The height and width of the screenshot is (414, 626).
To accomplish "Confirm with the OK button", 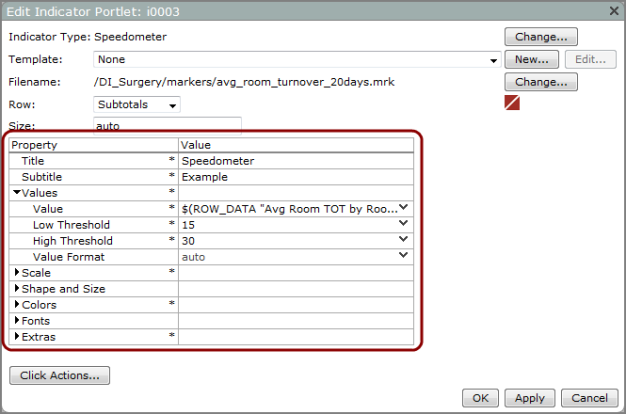I will pyautogui.click(x=480, y=398).
